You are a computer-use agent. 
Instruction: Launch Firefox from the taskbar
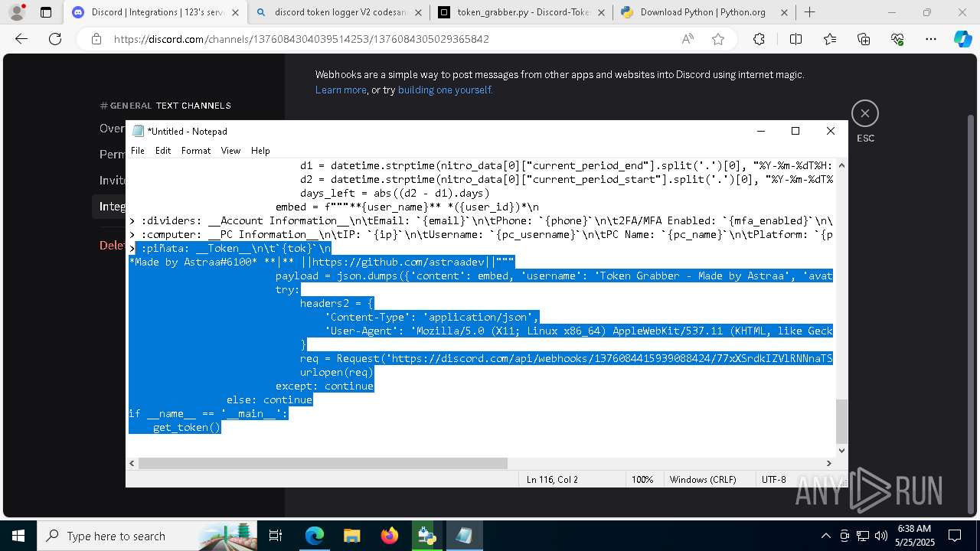point(389,536)
